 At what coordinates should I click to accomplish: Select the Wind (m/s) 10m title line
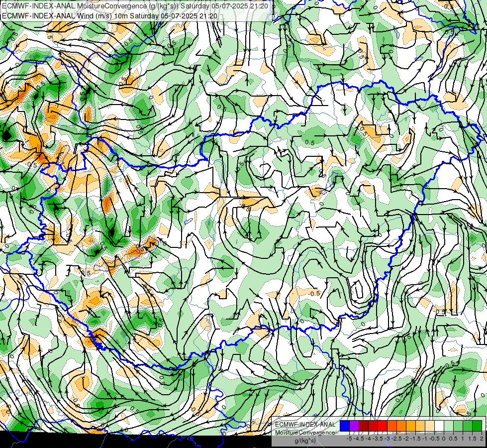pos(109,16)
